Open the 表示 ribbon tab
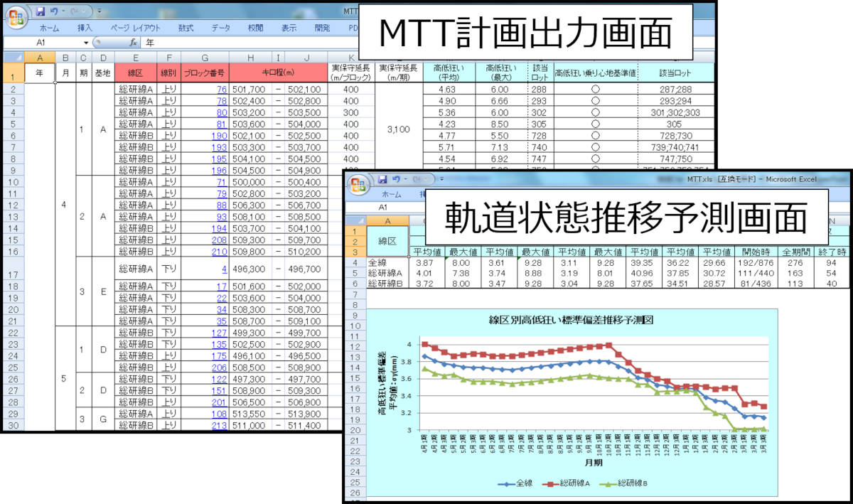Image resolution: width=853 pixels, height=504 pixels. 289,28
